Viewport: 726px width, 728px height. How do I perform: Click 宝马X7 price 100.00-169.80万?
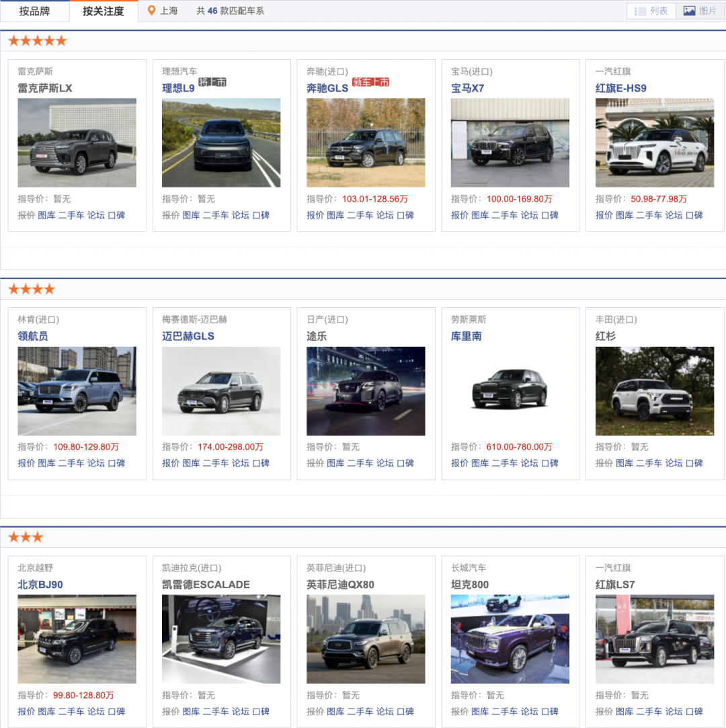coord(520,199)
